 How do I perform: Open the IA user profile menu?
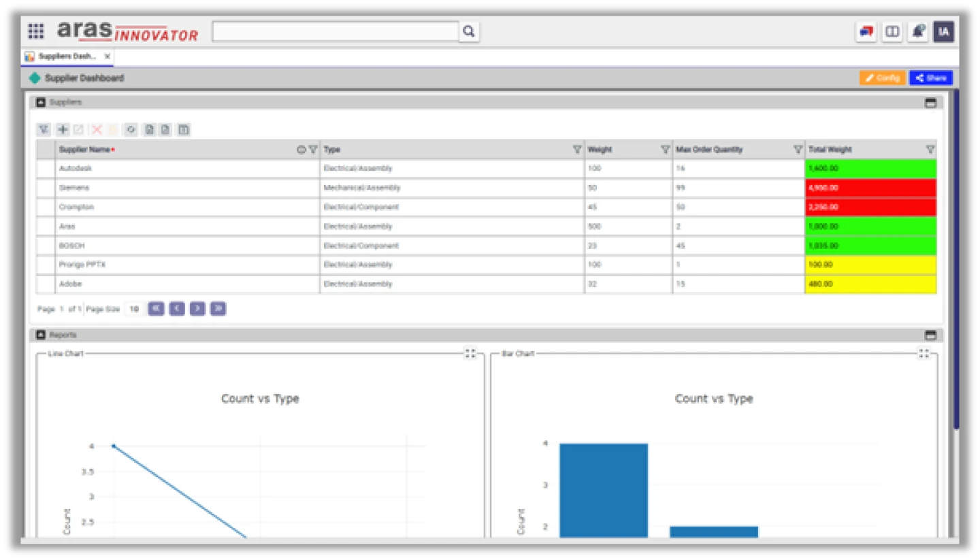tap(943, 32)
